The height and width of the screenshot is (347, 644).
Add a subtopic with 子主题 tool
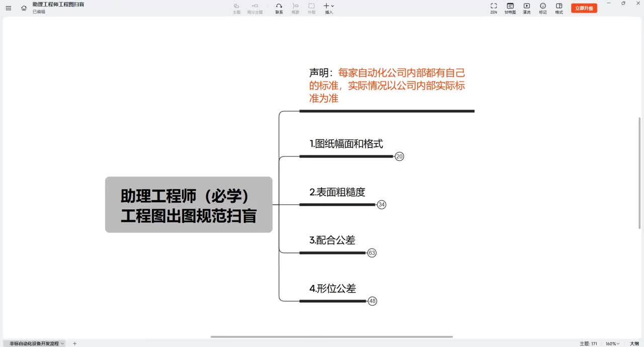(255, 8)
